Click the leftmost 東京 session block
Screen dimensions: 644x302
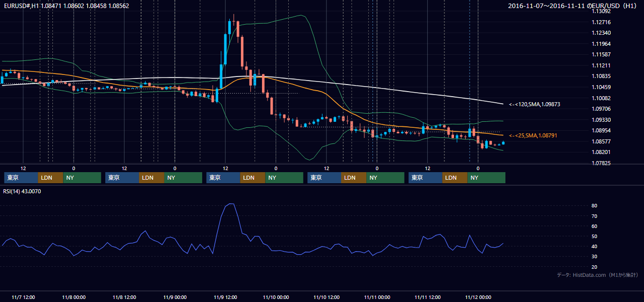click(x=21, y=178)
